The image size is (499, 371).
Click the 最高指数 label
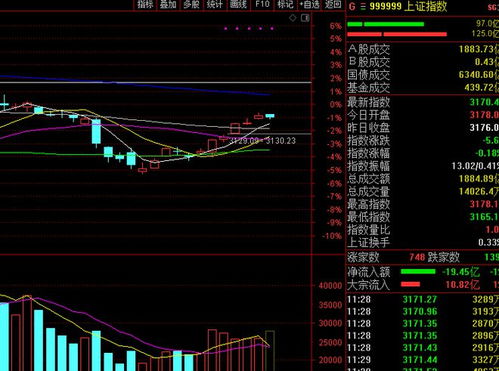coord(369,204)
